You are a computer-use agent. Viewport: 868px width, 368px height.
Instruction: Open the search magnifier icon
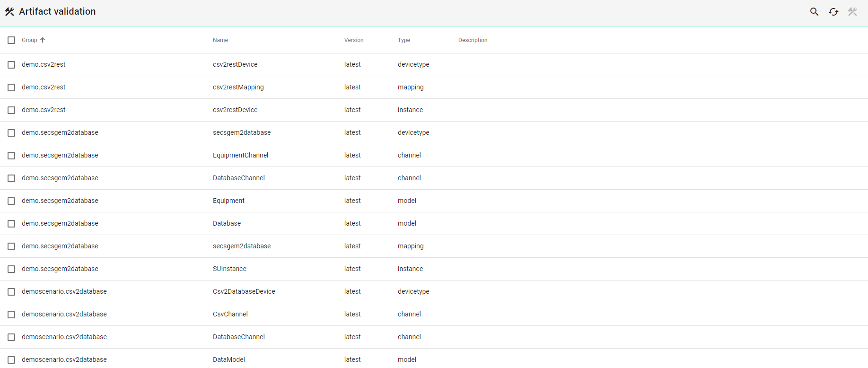pyautogui.click(x=814, y=12)
